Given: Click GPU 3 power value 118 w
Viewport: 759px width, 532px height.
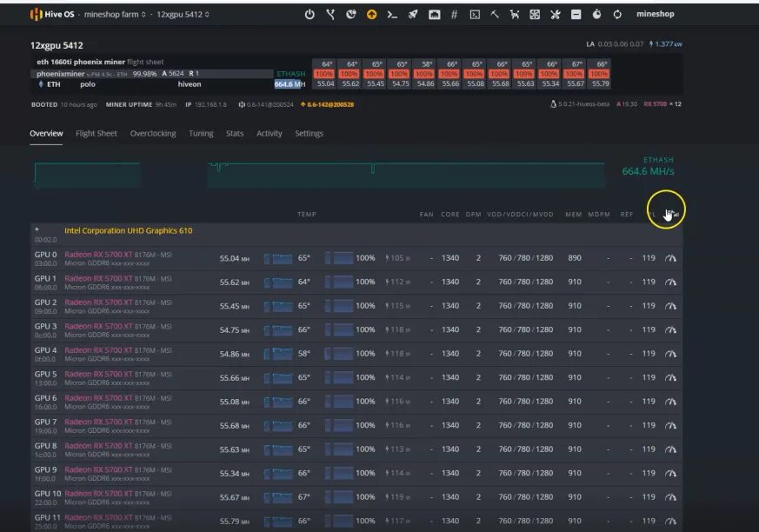Looking at the screenshot, I should pos(398,329).
